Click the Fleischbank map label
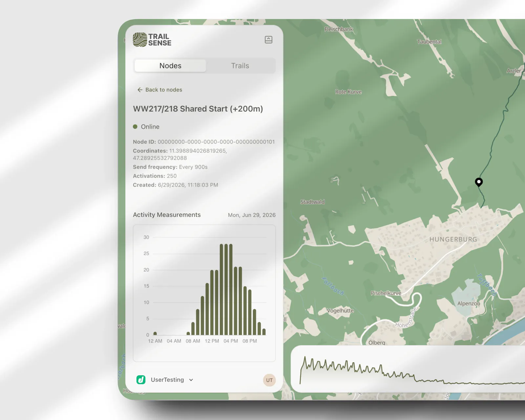The height and width of the screenshot is (420, 525). [x=339, y=29]
